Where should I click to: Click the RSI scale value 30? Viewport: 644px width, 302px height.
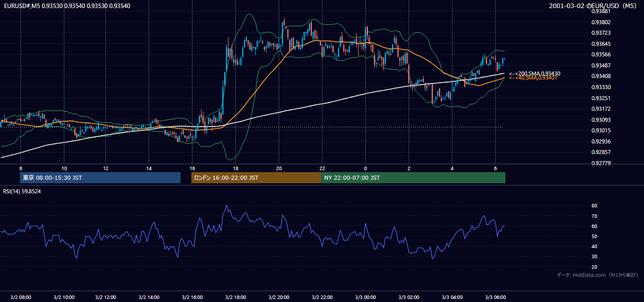pos(594,257)
